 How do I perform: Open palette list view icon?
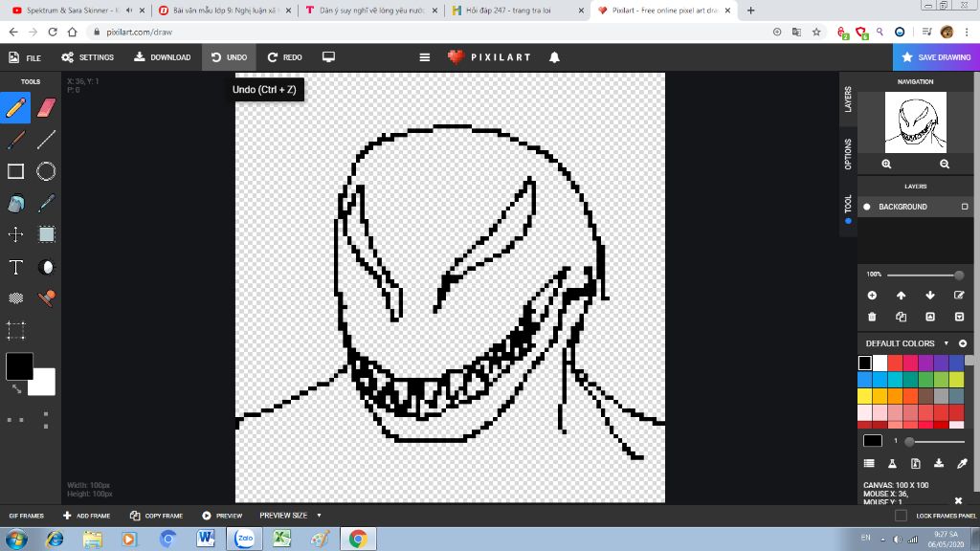[x=869, y=464]
